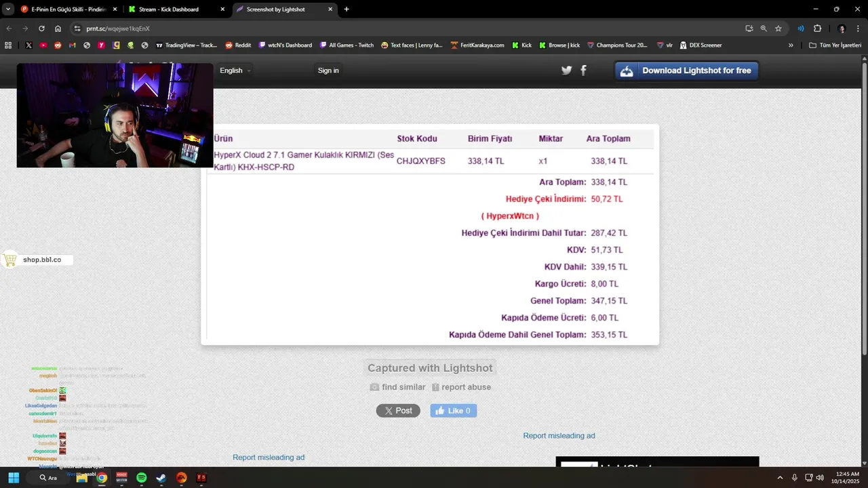Click the microphone tray icon

(x=794, y=478)
